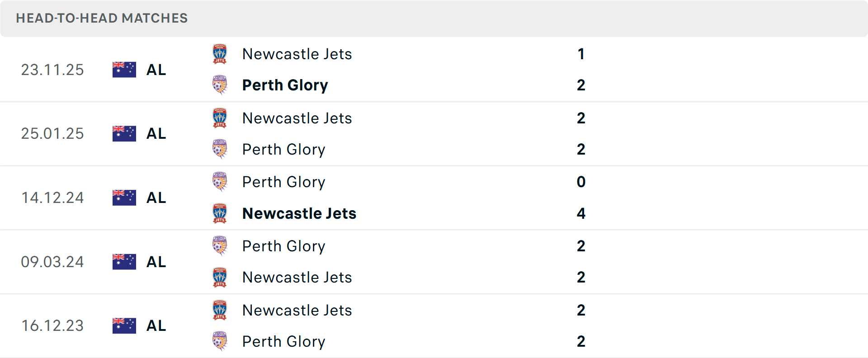Click the Australia flag next to 16.12.23
Screen dimensions: 868x358
click(124, 325)
